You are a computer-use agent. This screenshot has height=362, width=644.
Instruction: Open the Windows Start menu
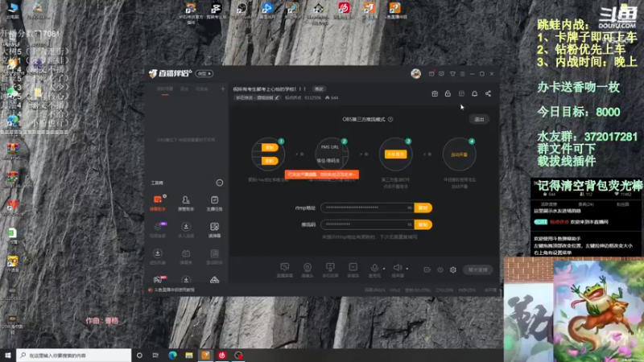[x=8, y=355]
